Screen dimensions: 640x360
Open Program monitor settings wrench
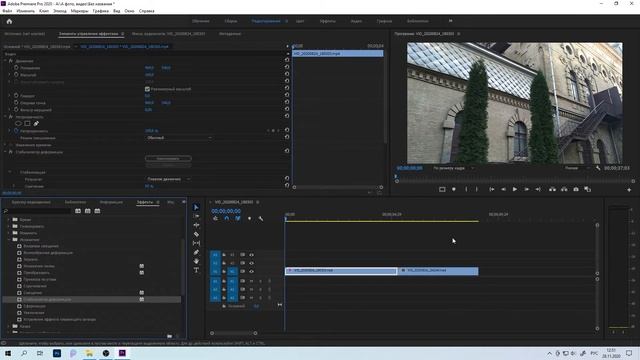598,168
